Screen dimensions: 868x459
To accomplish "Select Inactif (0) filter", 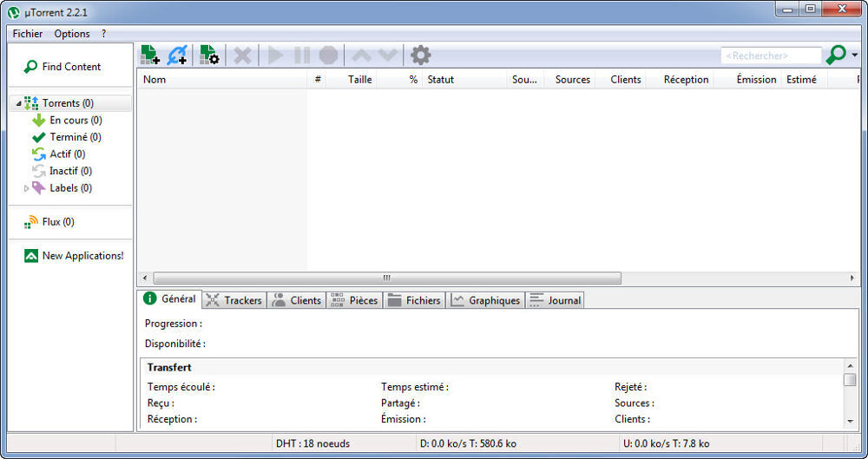I will (62, 171).
